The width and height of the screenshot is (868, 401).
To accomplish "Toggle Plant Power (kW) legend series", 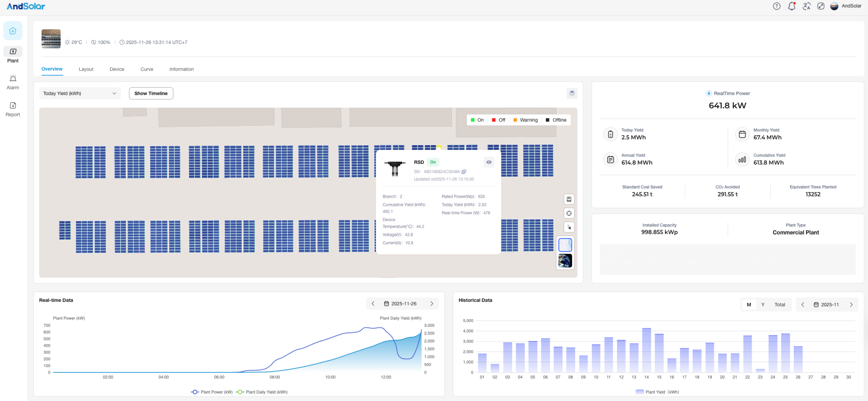I will tap(212, 392).
